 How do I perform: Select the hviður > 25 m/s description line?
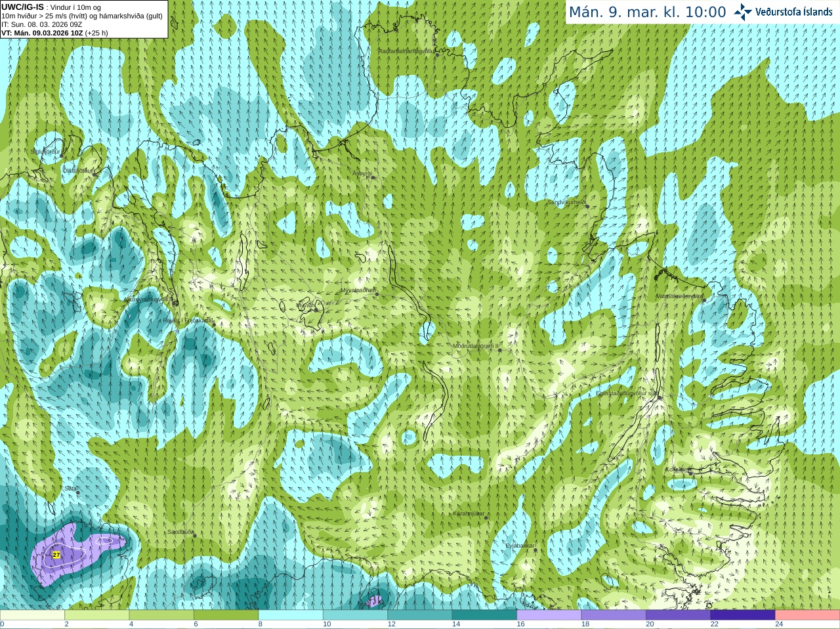82,16
